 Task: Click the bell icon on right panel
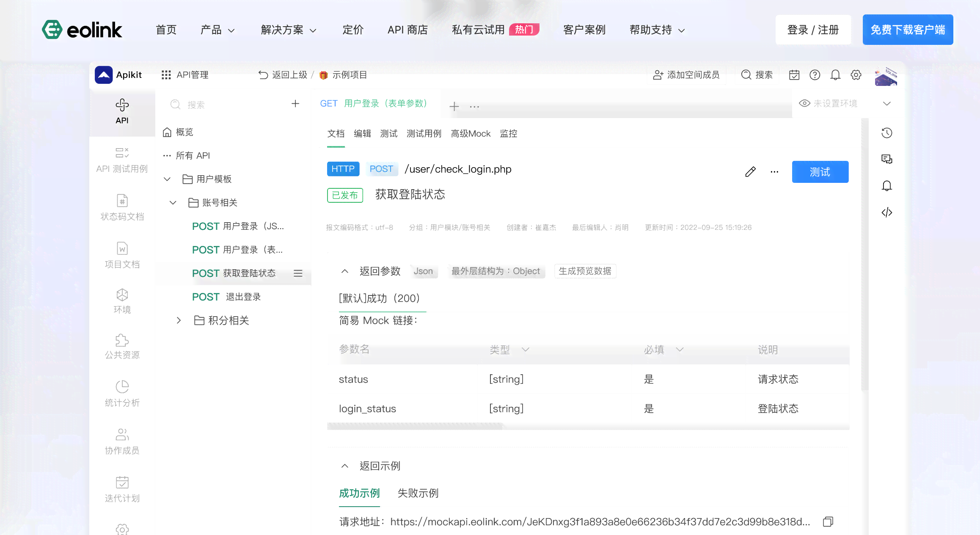887,186
